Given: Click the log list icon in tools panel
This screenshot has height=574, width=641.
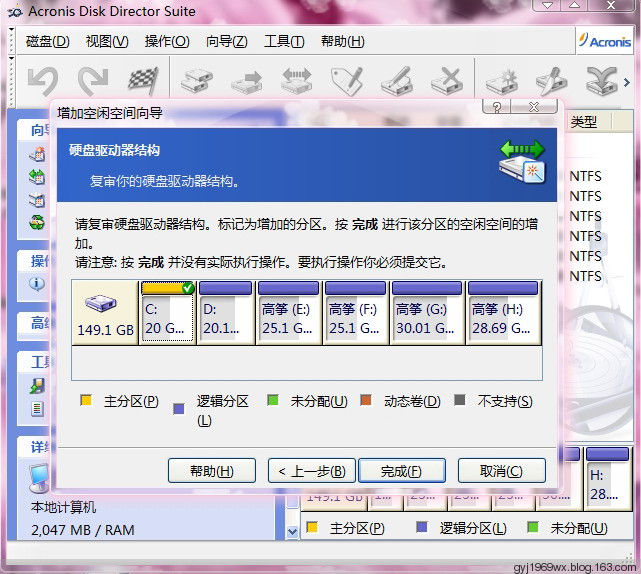Looking at the screenshot, I should tap(37, 408).
